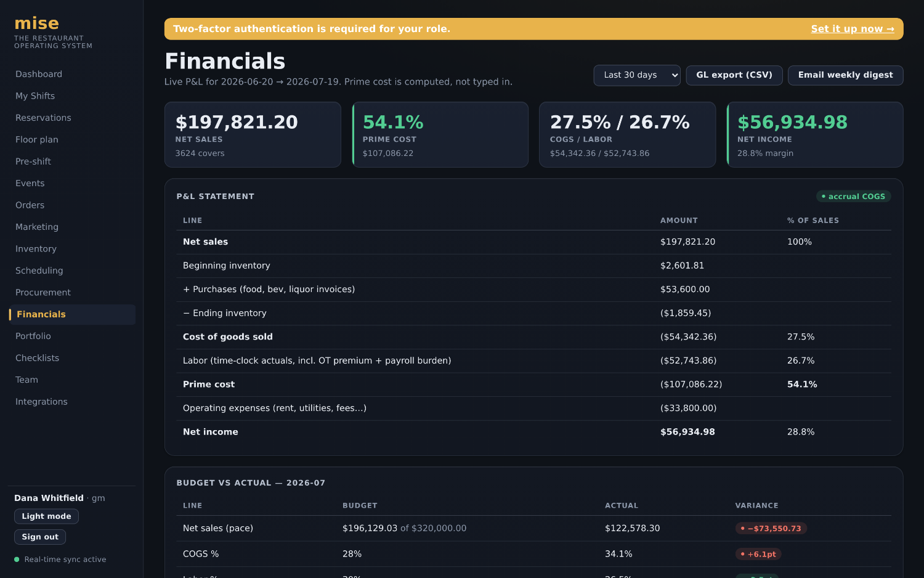Click the 'Net income' row label
The width and height of the screenshot is (924, 578).
point(211,432)
